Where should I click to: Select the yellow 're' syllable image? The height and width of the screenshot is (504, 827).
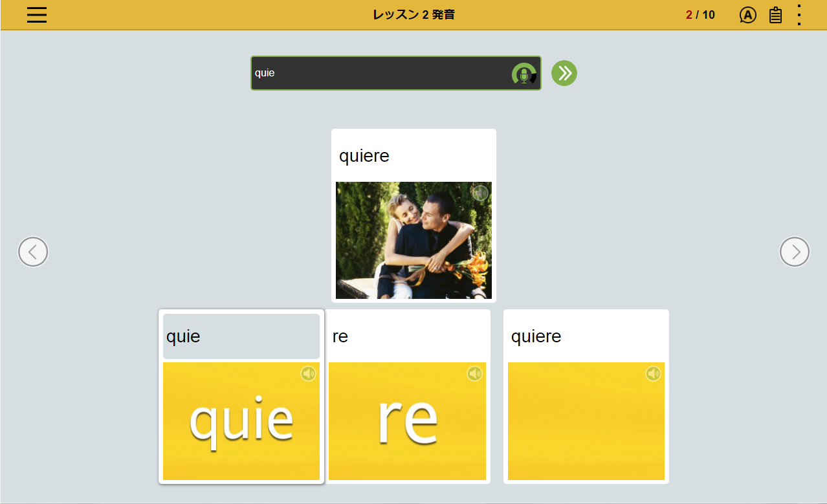click(x=407, y=421)
